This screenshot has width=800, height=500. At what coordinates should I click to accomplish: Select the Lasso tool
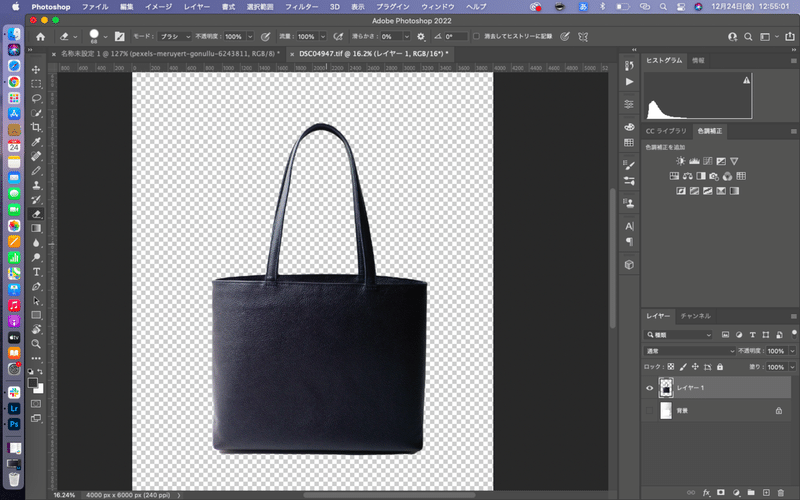pos(36,98)
